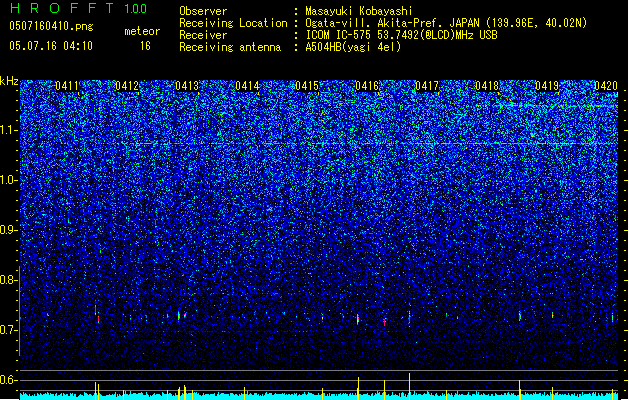Click the Receiving Location label

pos(233,23)
